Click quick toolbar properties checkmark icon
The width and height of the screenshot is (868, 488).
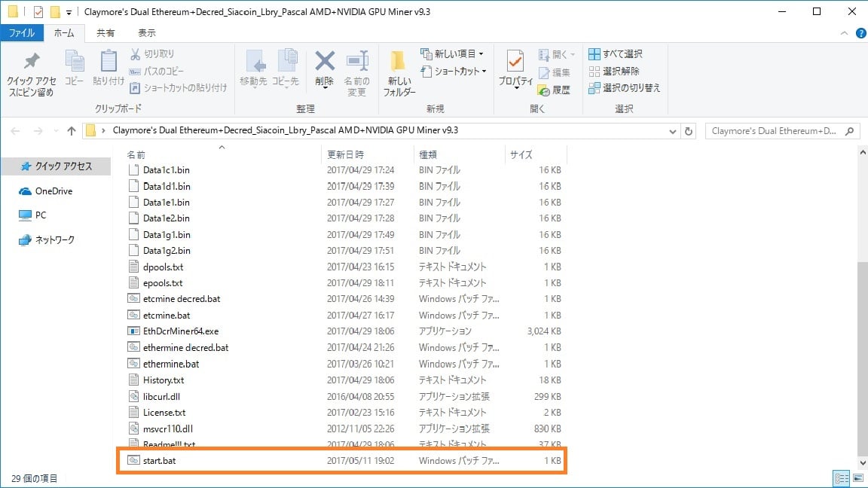(x=38, y=11)
